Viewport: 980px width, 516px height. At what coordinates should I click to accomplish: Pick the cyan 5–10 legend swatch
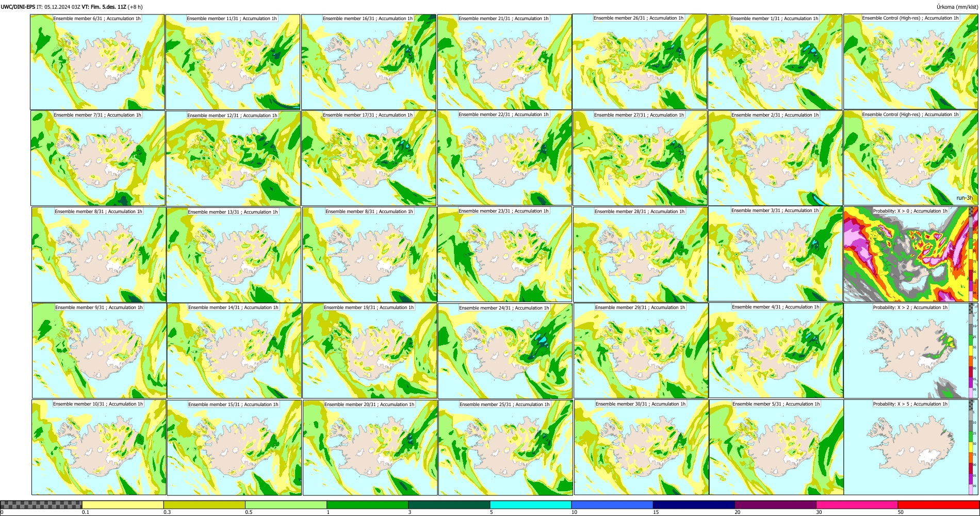coord(531,505)
